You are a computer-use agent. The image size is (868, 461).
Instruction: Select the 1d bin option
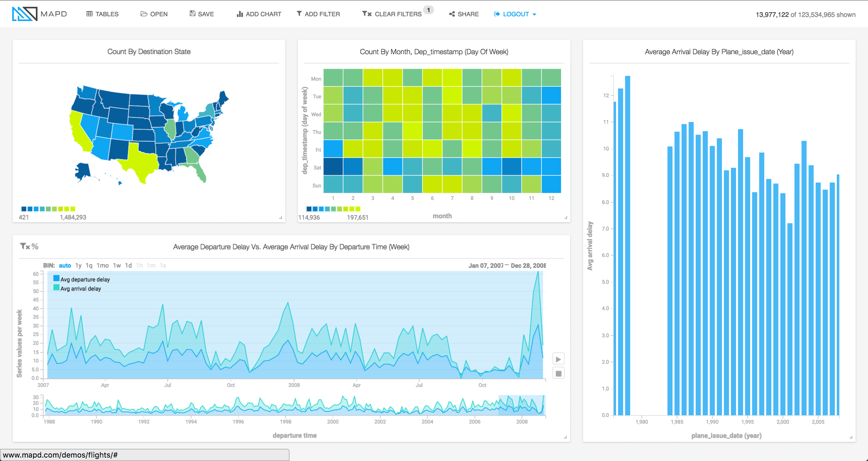[128, 265]
